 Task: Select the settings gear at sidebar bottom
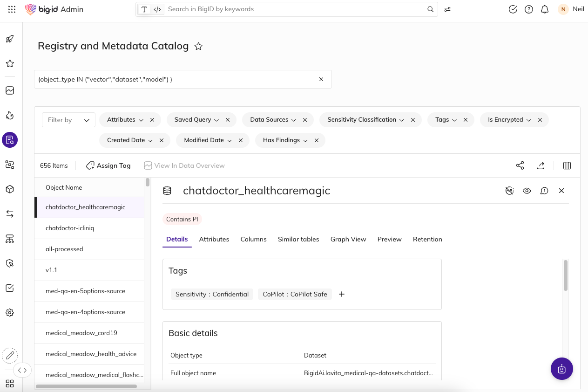click(10, 312)
